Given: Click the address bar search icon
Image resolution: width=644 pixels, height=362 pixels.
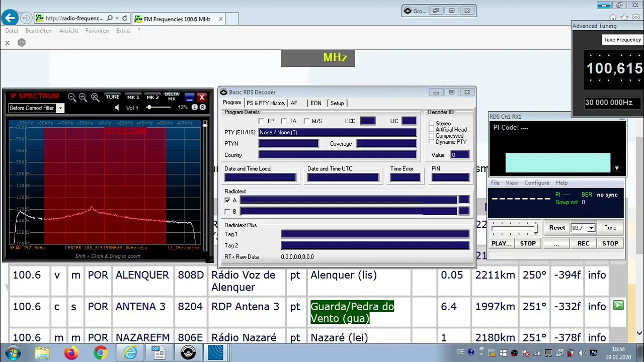Looking at the screenshot, I should 110,18.
